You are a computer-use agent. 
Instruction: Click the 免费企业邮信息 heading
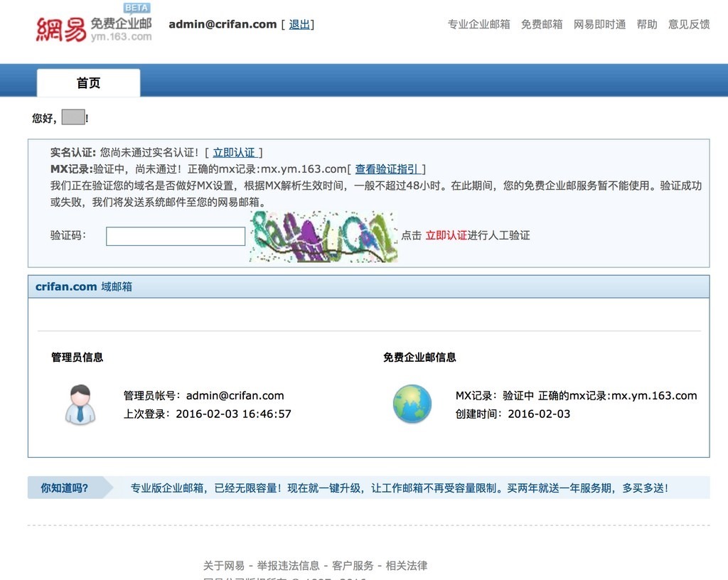pos(419,358)
